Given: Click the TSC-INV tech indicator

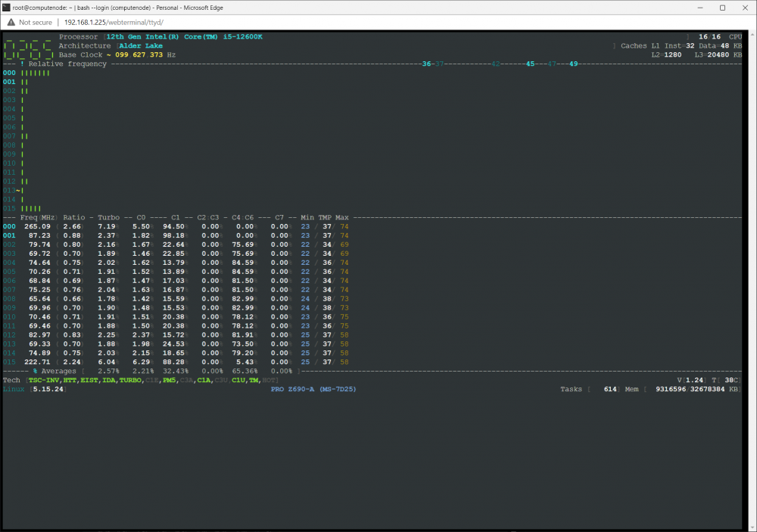Looking at the screenshot, I should (43, 381).
